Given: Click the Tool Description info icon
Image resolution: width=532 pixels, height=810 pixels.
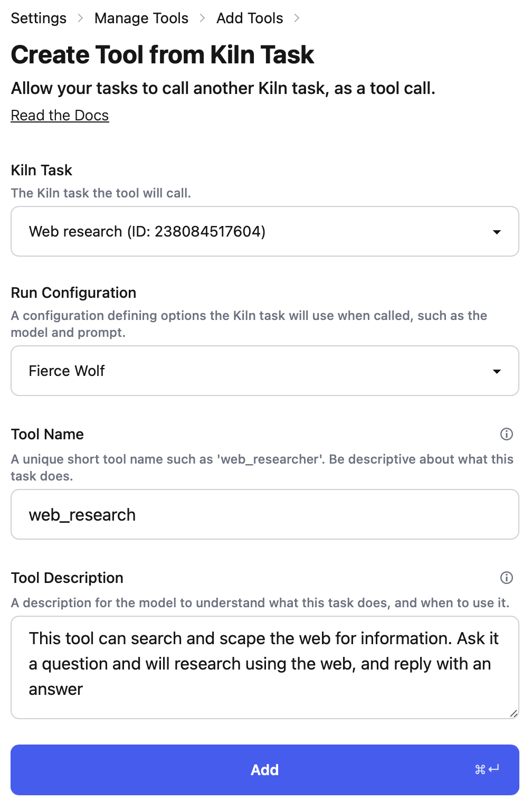Looking at the screenshot, I should 506,578.
